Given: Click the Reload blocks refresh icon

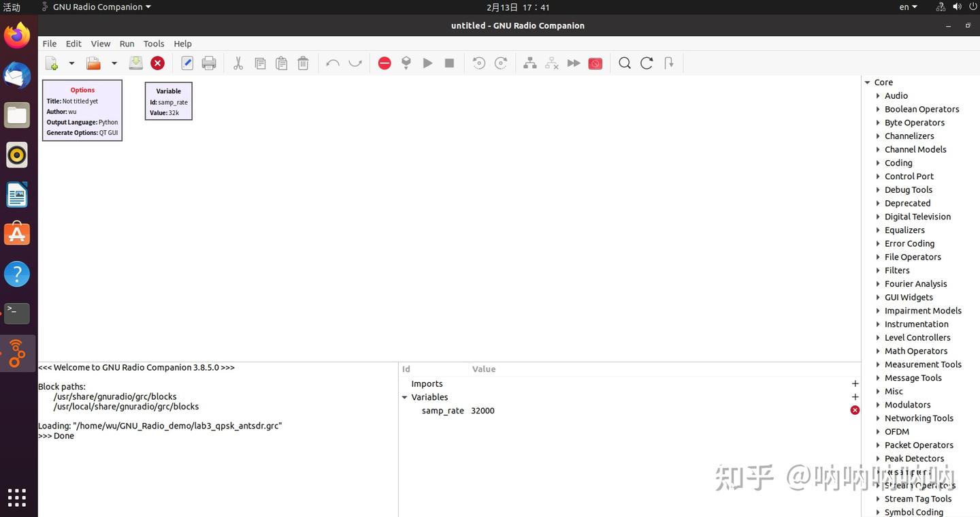Looking at the screenshot, I should tap(646, 63).
